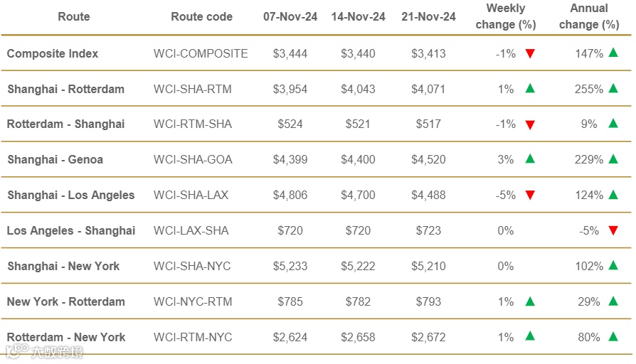
Task: Click red down arrow in Rotterdam - Shanghai weekly change
Action: [529, 125]
